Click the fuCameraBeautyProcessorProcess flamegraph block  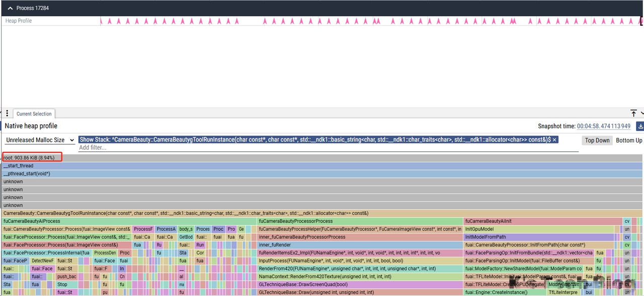click(x=359, y=221)
